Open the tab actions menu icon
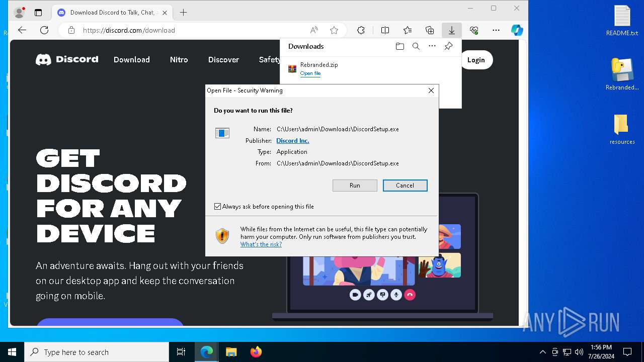The image size is (644, 362). (38, 13)
